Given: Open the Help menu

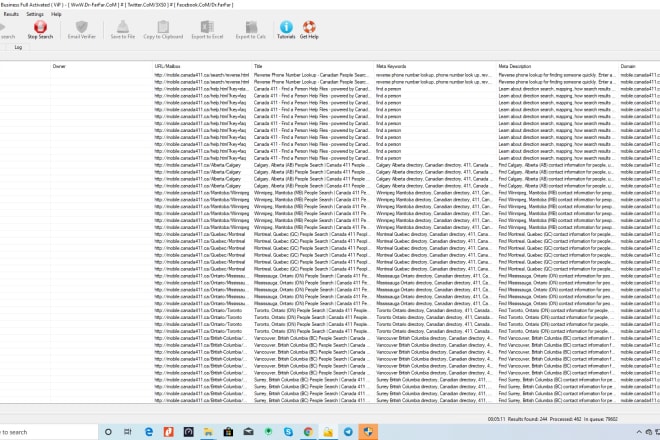Looking at the screenshot, I should (56, 14).
